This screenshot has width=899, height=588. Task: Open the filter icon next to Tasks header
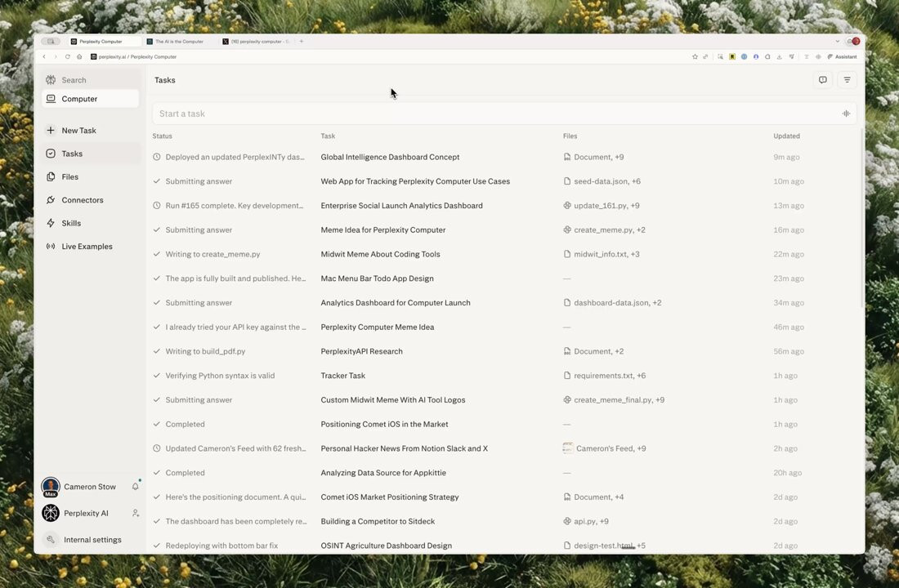[847, 80]
